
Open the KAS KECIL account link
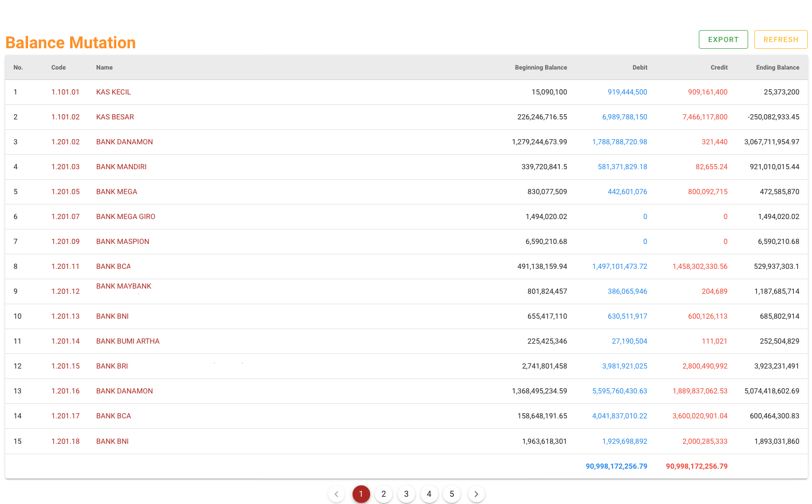pos(113,92)
